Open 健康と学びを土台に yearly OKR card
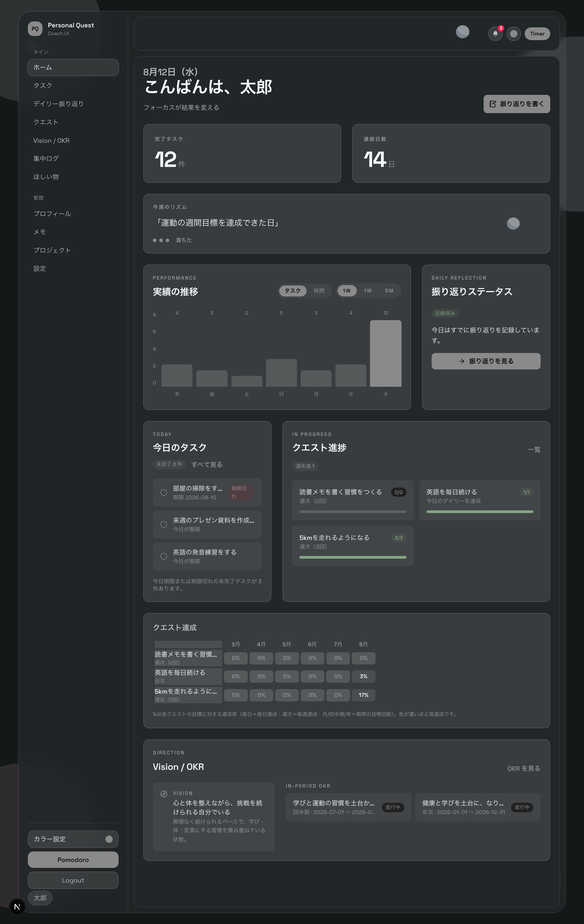The image size is (584, 924). pyautogui.click(x=478, y=807)
